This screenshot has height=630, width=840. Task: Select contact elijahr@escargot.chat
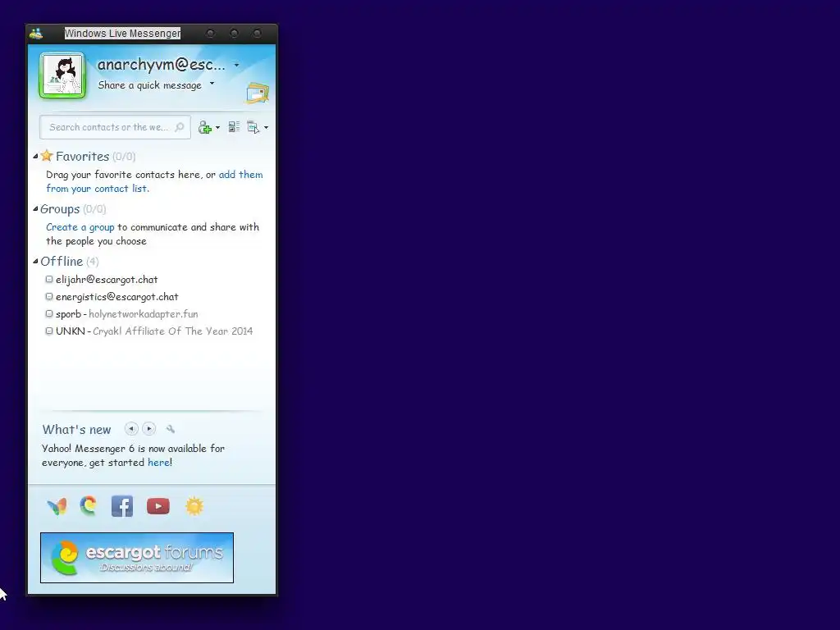[107, 280]
